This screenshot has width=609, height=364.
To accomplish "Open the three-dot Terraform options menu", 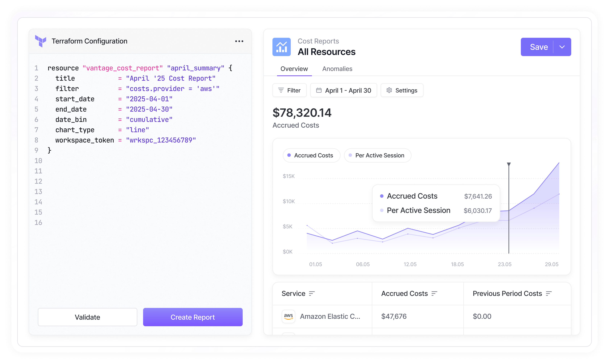I will 239,41.
